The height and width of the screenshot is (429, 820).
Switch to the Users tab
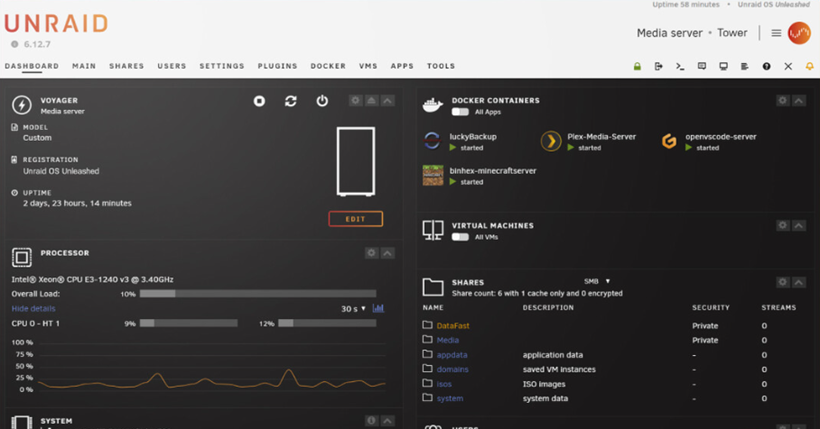[x=172, y=66]
